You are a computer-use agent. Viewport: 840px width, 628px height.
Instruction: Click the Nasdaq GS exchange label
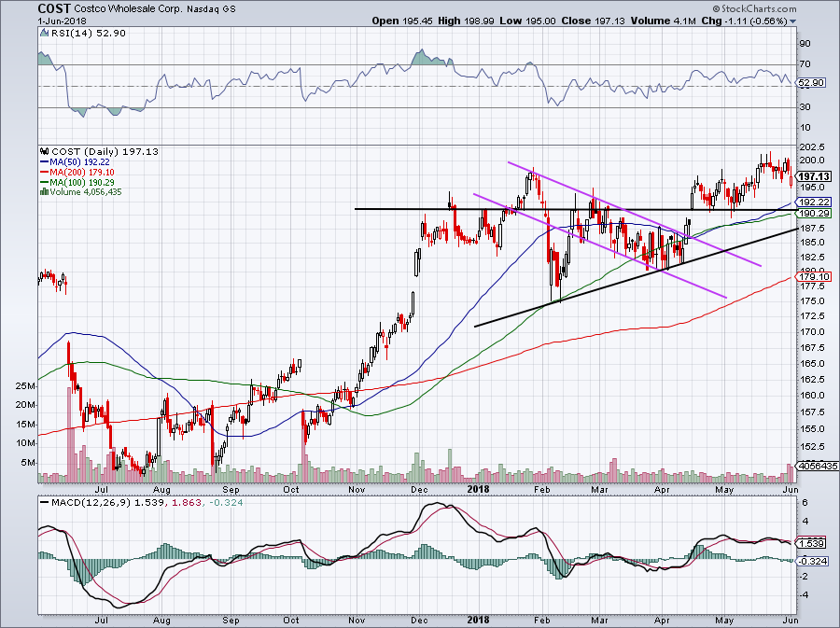210,9
